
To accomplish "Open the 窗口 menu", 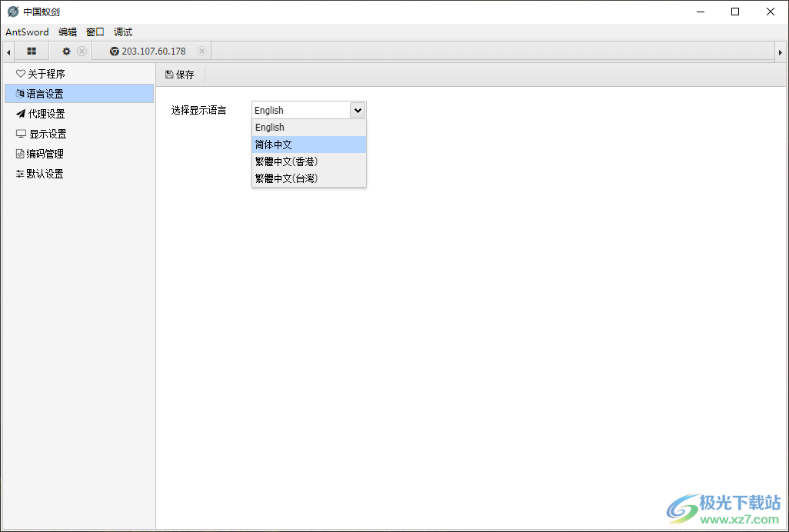I will pyautogui.click(x=95, y=32).
